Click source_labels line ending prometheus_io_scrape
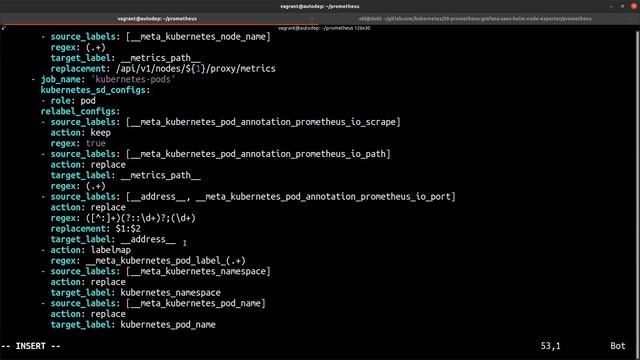This screenshot has width=640, height=360. [x=221, y=122]
